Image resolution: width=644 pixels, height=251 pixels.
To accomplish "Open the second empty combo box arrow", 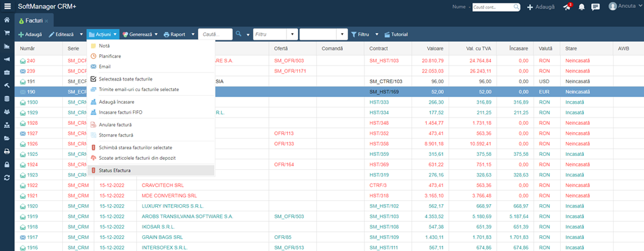I will pos(343,34).
